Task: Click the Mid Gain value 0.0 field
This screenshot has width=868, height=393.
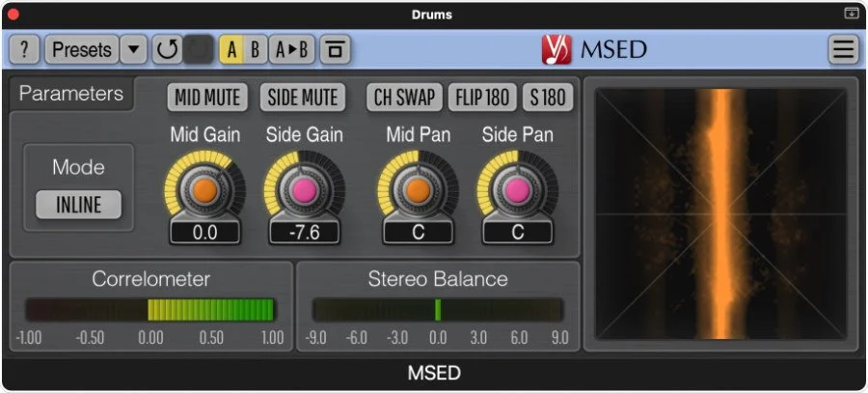Action: click(x=204, y=233)
